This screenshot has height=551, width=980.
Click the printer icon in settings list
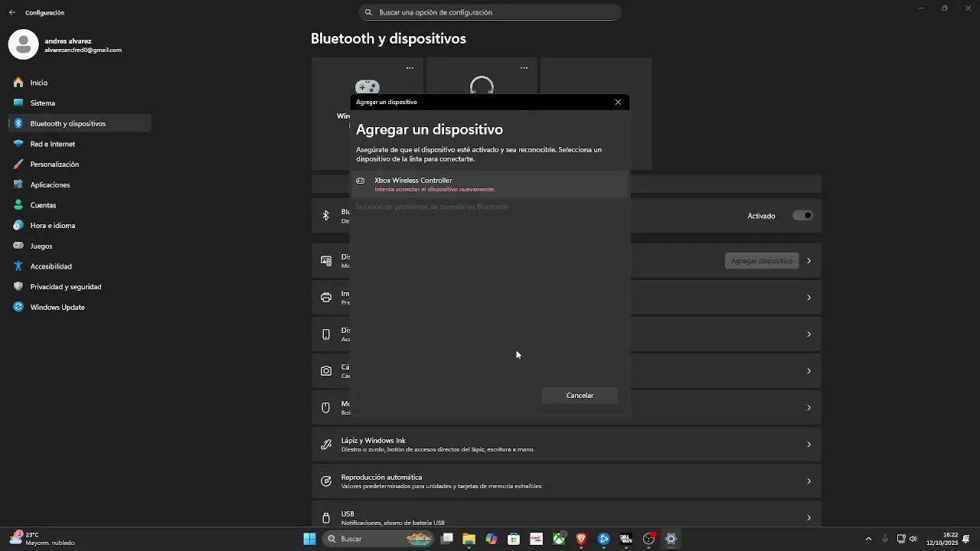tap(326, 298)
